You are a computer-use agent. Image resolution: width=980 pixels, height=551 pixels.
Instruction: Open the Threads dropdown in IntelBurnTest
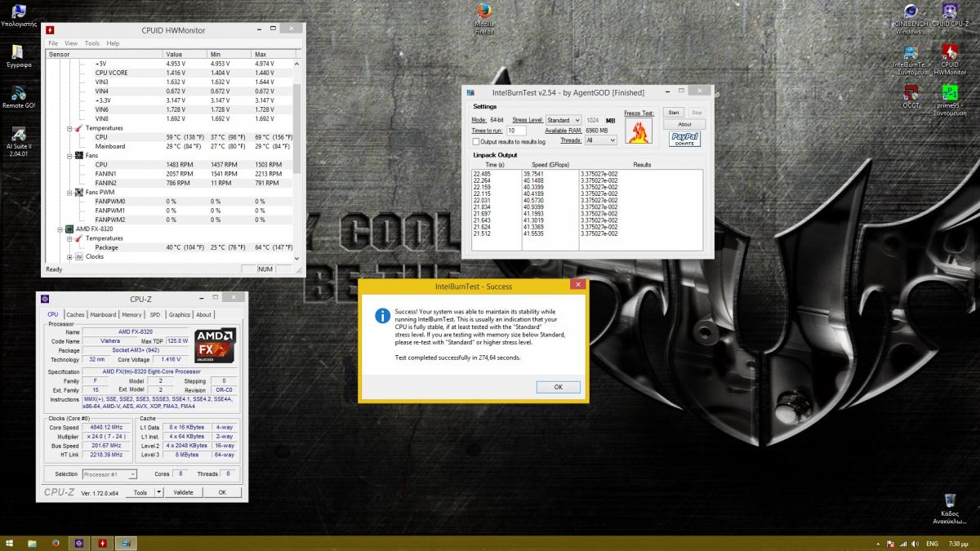600,140
